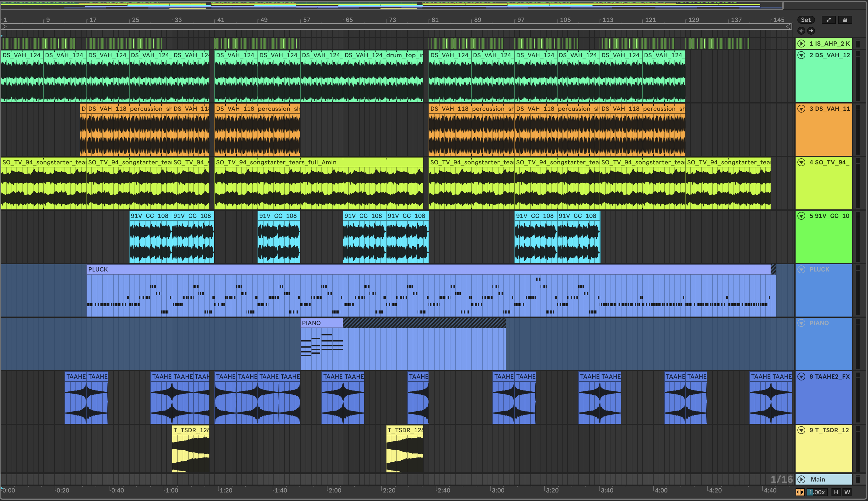
Task: Click the orange waveform zoom icon
Action: [x=800, y=492]
